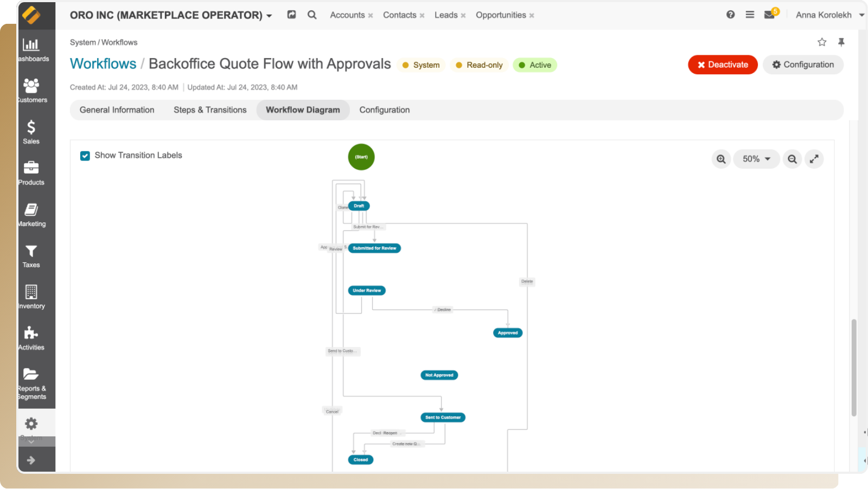The height and width of the screenshot is (489, 868).
Task: Open the diagram in fullscreen mode
Action: [x=814, y=159]
